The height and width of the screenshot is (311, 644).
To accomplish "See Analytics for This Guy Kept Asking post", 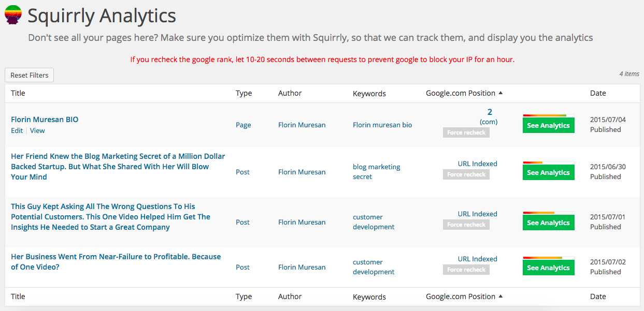I will [549, 223].
